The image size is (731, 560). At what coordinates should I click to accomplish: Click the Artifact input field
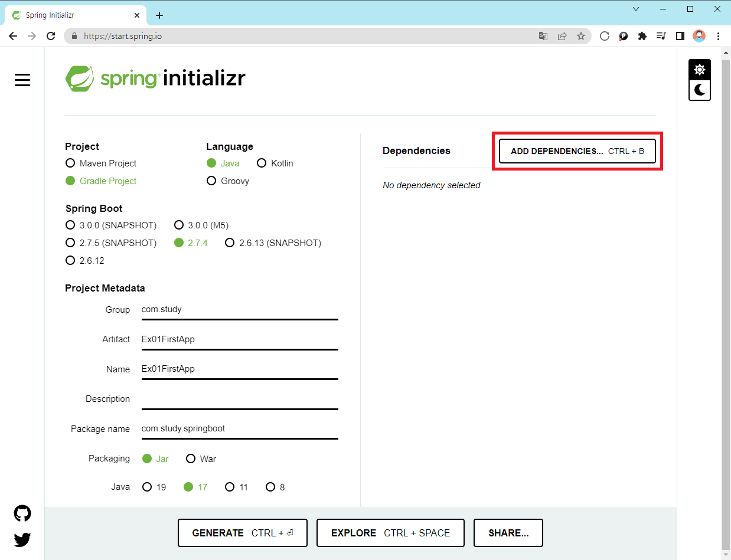pos(240,339)
